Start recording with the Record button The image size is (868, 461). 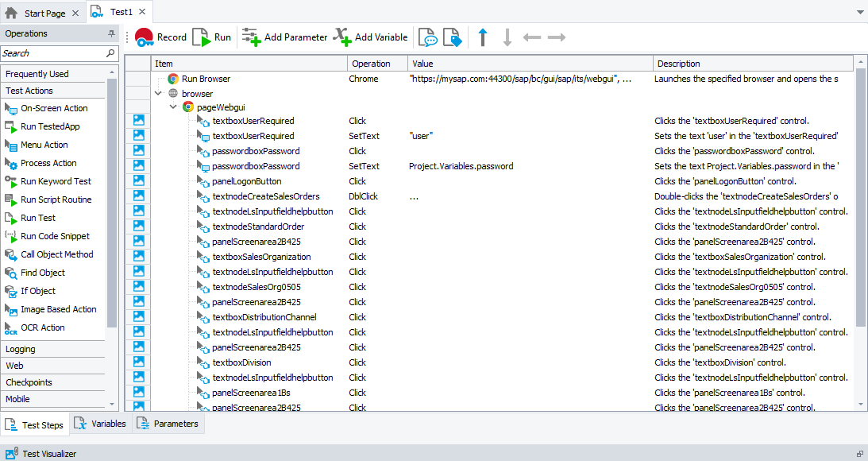point(160,37)
